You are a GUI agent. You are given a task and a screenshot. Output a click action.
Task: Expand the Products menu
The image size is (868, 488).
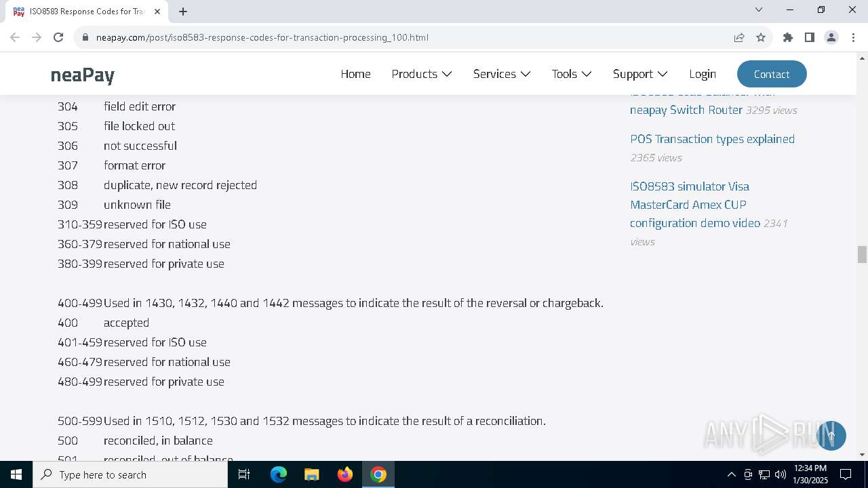point(421,74)
